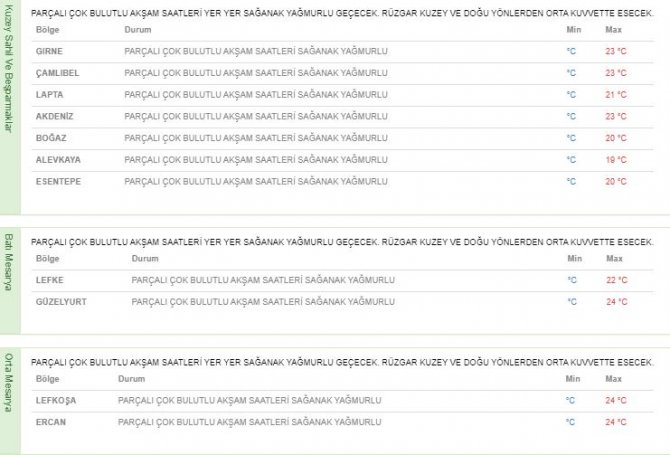
Task: Click the Max header in Orta Mesarya table
Action: click(x=613, y=379)
